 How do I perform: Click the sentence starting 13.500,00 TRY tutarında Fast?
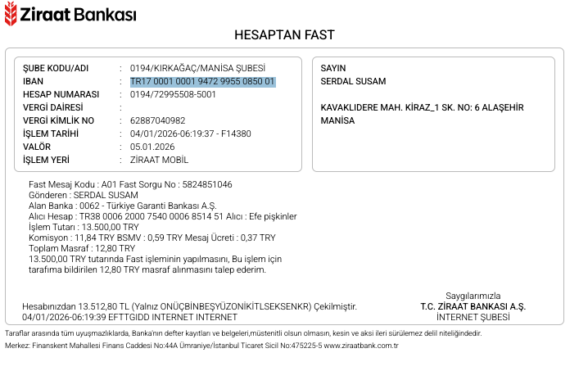click(156, 260)
